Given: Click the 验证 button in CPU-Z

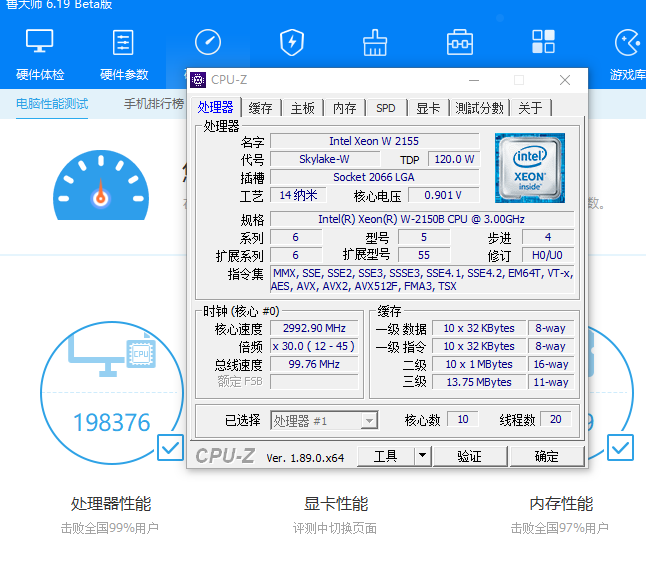Looking at the screenshot, I should click(x=470, y=456).
